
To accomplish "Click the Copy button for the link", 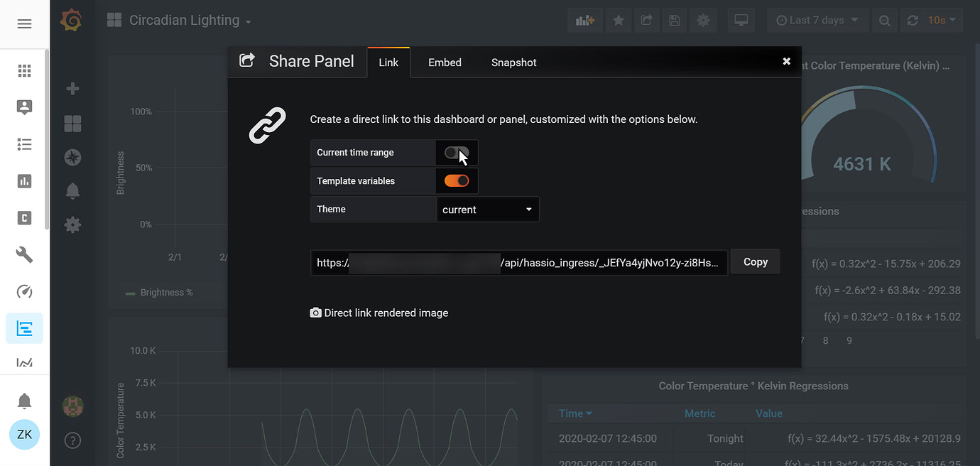I will tap(756, 262).
